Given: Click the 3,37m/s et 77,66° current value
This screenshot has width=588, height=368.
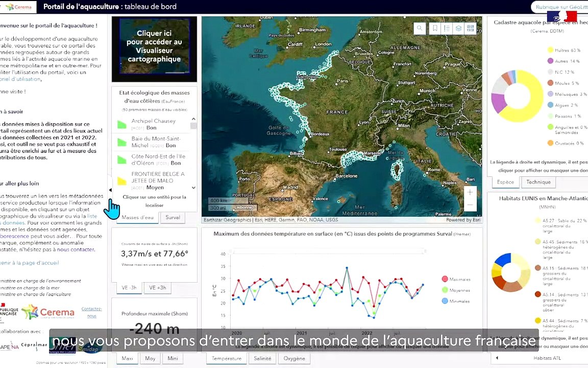Looking at the screenshot, I should point(155,254).
